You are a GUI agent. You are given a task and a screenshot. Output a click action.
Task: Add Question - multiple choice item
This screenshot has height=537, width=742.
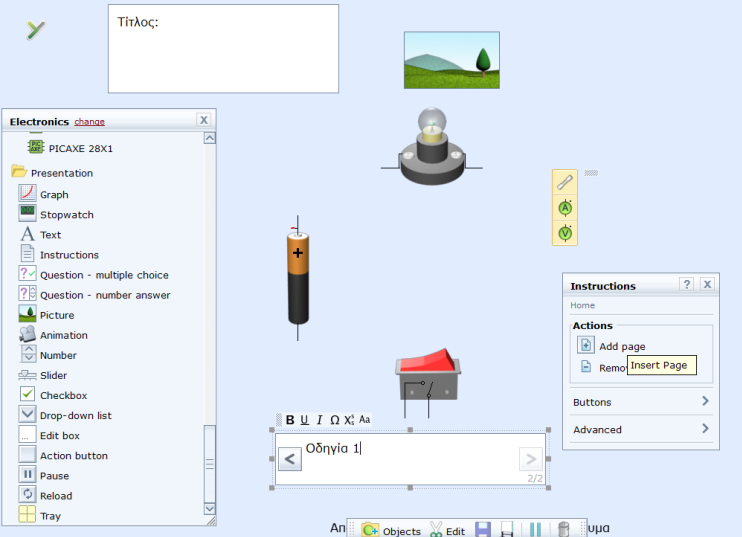click(94, 275)
